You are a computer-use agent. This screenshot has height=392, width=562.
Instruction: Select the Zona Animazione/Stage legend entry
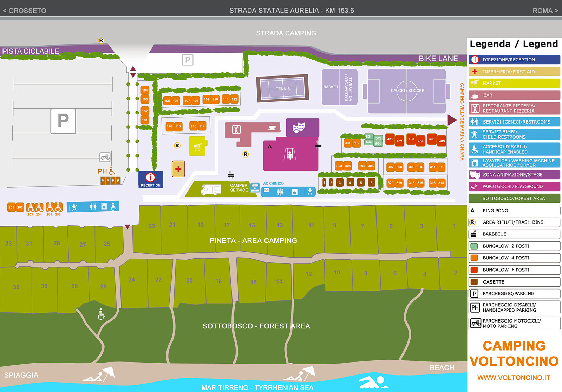click(x=514, y=174)
